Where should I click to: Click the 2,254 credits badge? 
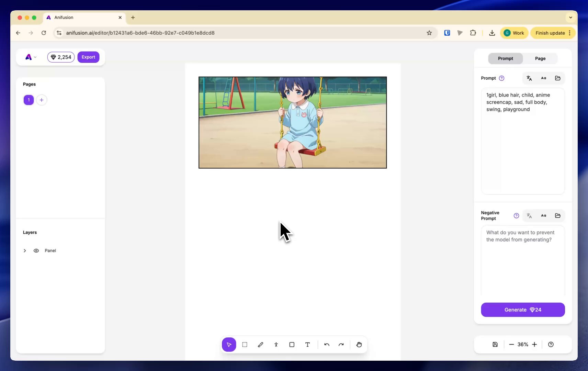tap(61, 57)
